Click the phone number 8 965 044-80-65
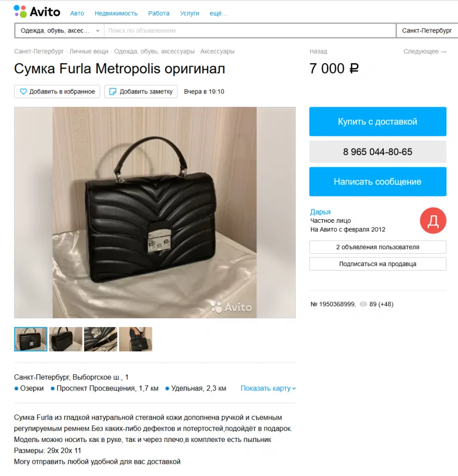This screenshot has width=458, height=476. click(378, 152)
